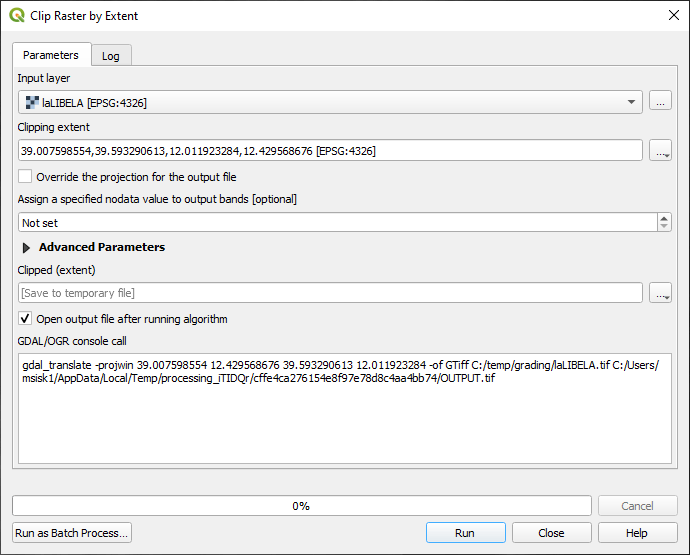
Task: Select the Parameters tab
Action: (x=51, y=55)
